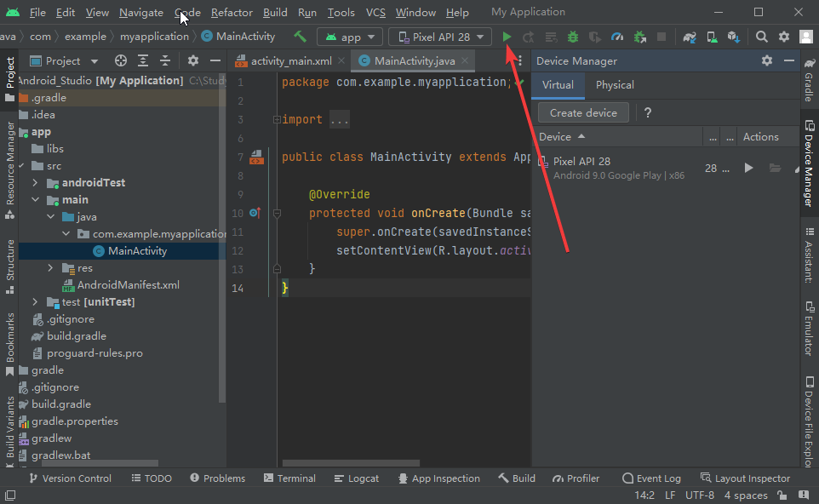819x504 pixels.
Task: Toggle Resource Manager tool window
Action: (x=9, y=170)
